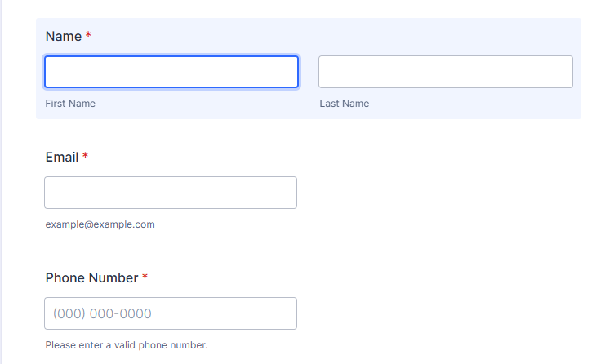Focus the Last Name text box
The width and height of the screenshot is (614, 364).
tap(445, 72)
